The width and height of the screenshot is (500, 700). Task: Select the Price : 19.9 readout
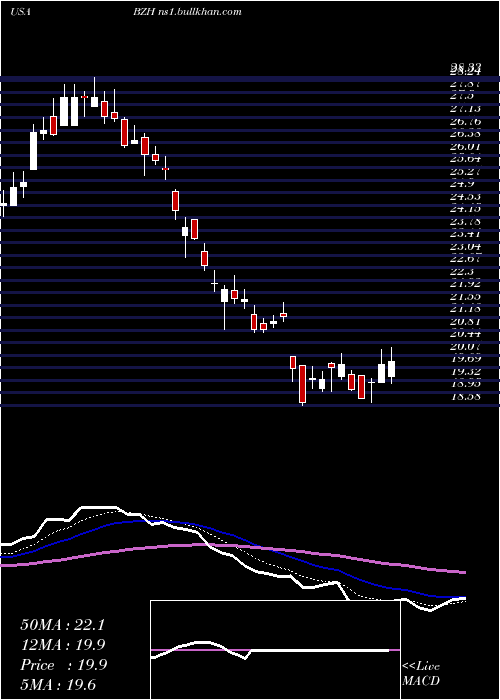[63, 665]
